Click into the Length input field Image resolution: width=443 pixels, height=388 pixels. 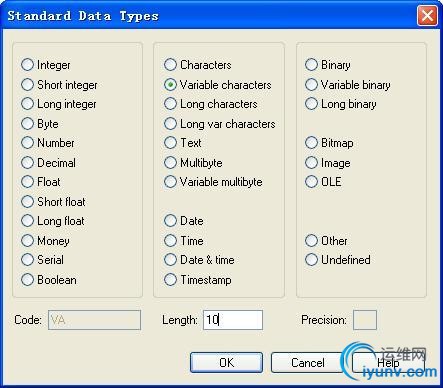233,320
